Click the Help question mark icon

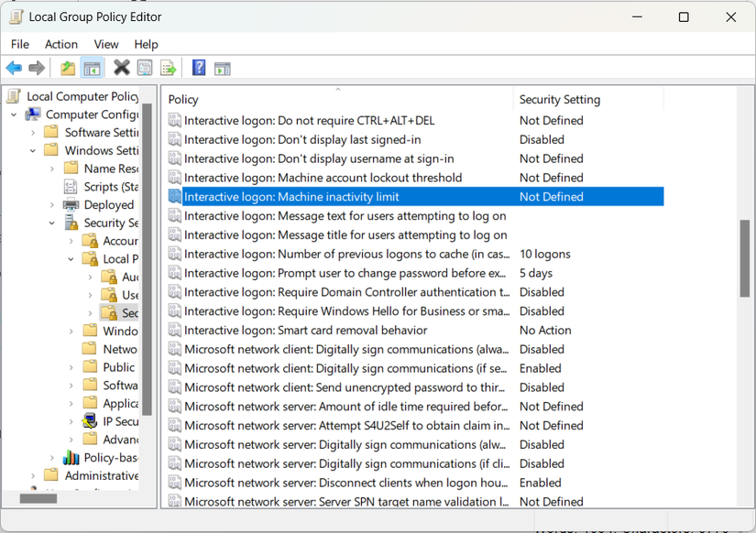tap(197, 67)
